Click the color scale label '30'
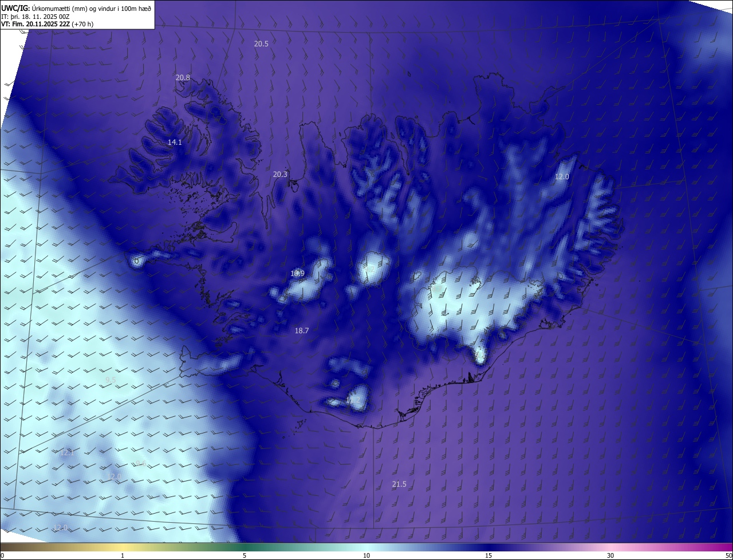Screen dimensions: 733x560 click(610, 555)
